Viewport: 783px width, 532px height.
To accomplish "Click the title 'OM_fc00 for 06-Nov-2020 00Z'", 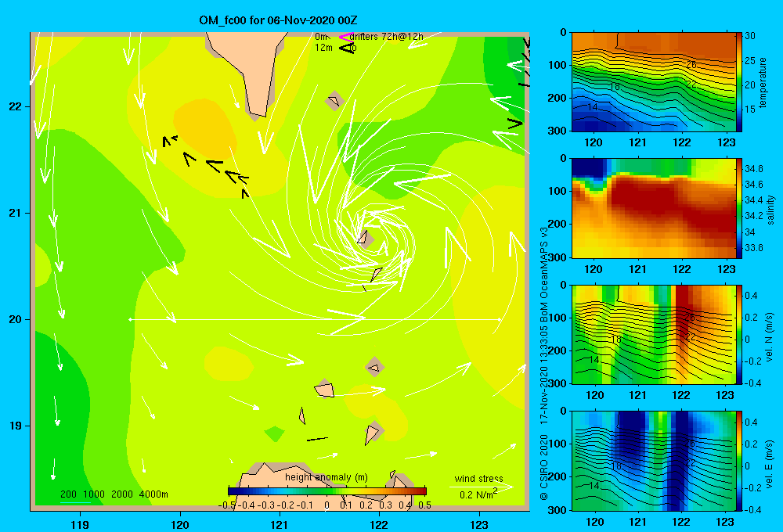I will pyautogui.click(x=278, y=20).
